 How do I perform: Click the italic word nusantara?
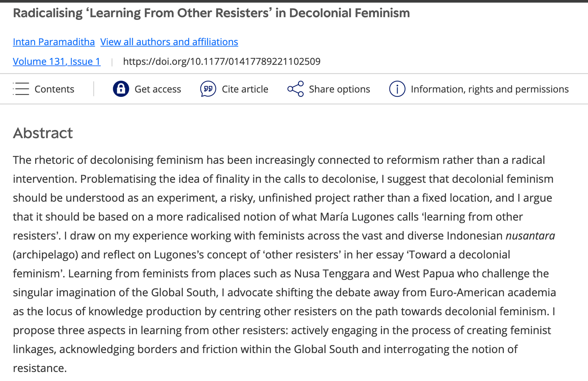(x=530, y=236)
